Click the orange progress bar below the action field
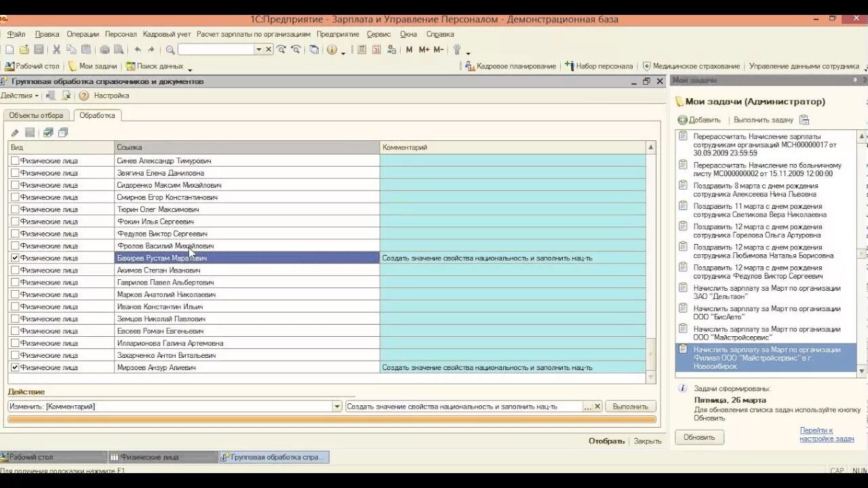Viewport: 868px width, 488px height. (x=332, y=420)
